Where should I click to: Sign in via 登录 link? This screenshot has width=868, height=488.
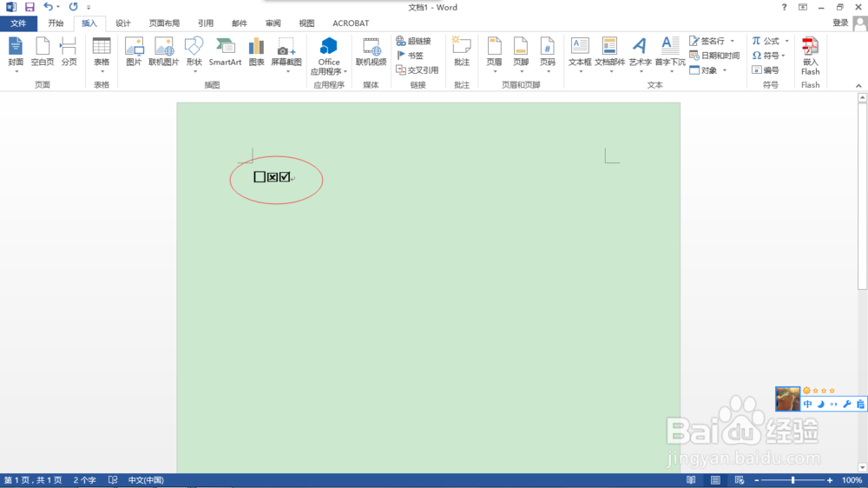(x=840, y=23)
